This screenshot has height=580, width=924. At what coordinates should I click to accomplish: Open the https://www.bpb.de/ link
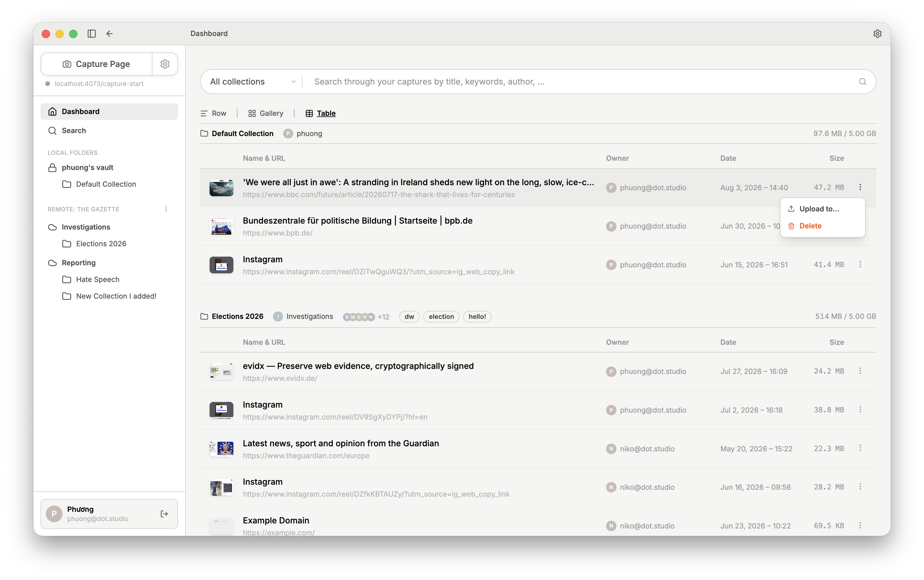277,233
